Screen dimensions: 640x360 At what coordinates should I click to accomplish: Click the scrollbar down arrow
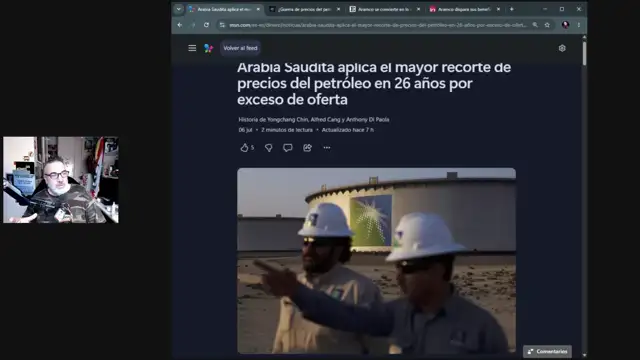pyautogui.click(x=584, y=356)
